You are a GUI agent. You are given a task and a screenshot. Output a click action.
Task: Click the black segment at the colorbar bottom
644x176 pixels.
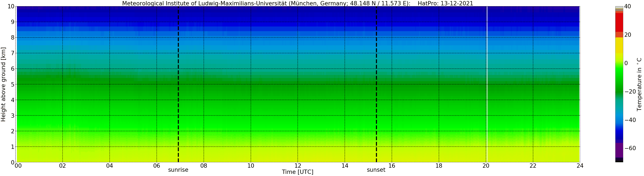click(619, 160)
